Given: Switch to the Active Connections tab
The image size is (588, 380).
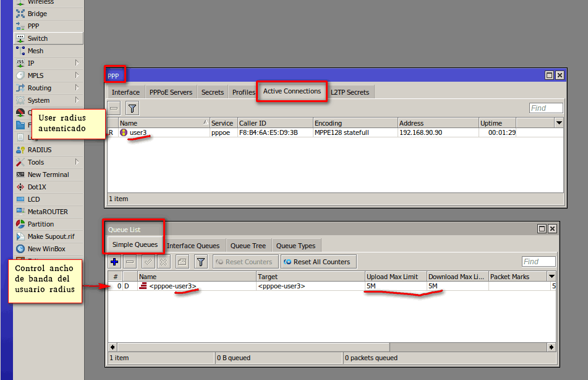Looking at the screenshot, I should (x=292, y=91).
